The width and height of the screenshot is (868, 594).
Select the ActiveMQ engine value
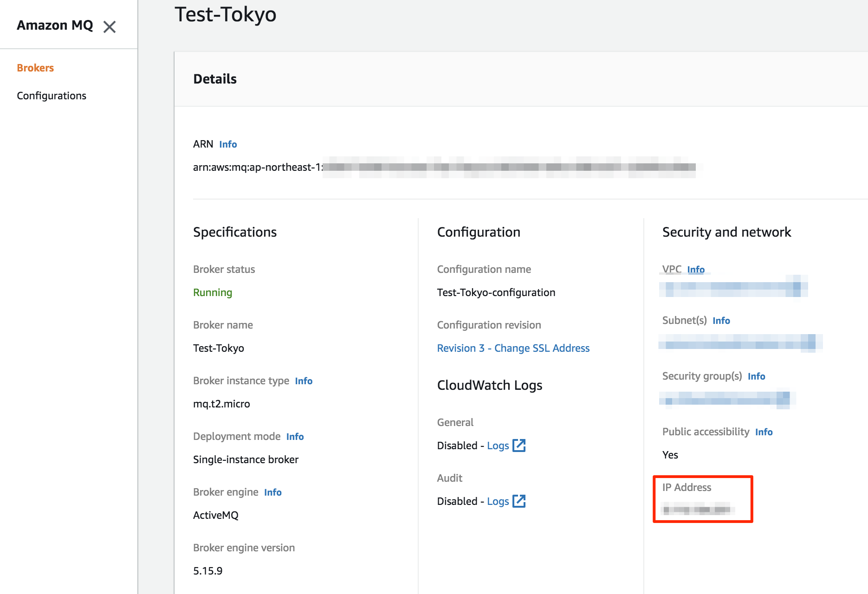216,515
